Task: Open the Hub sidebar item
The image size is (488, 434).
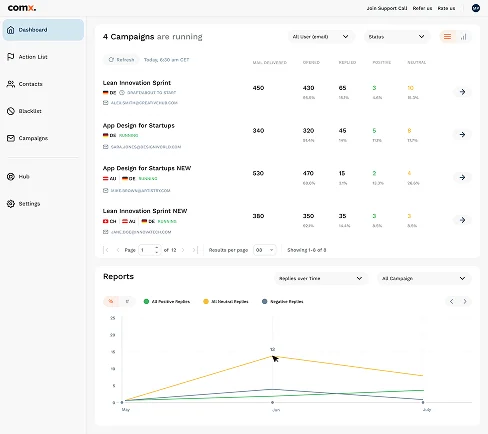Action: (18, 177)
